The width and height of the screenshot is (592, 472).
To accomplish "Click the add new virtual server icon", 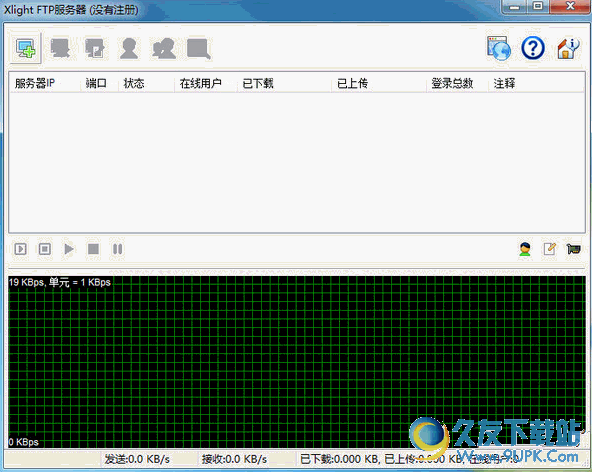I will tap(25, 48).
